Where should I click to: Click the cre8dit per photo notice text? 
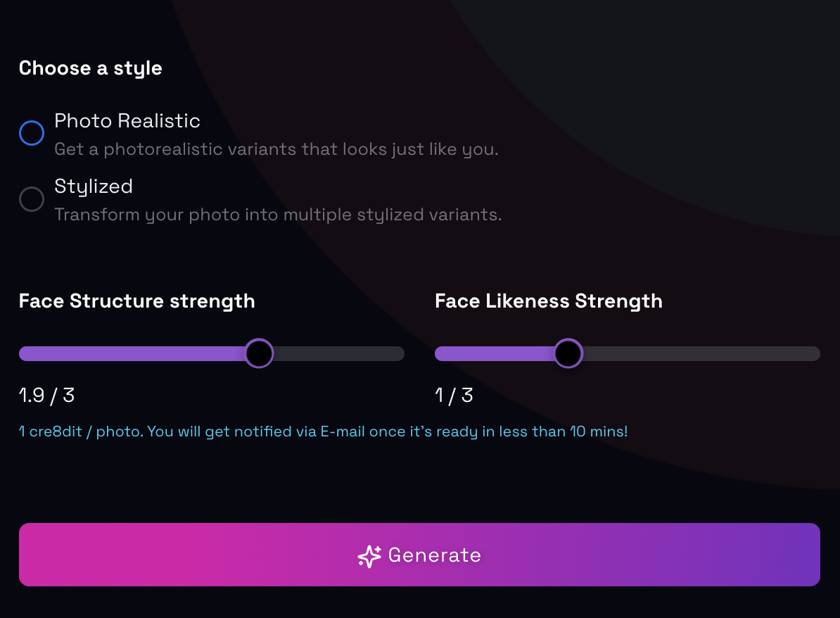[x=324, y=431]
